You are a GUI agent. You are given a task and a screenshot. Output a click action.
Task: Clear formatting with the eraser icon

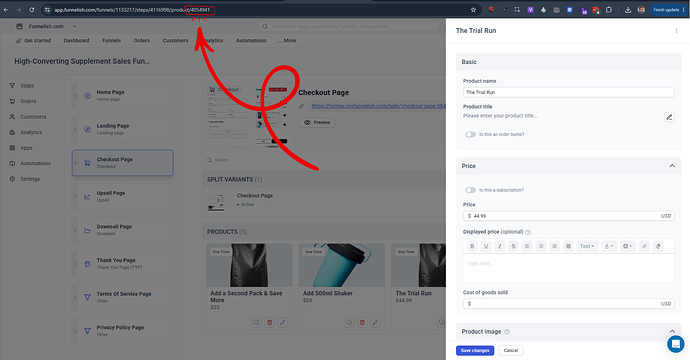coord(658,246)
